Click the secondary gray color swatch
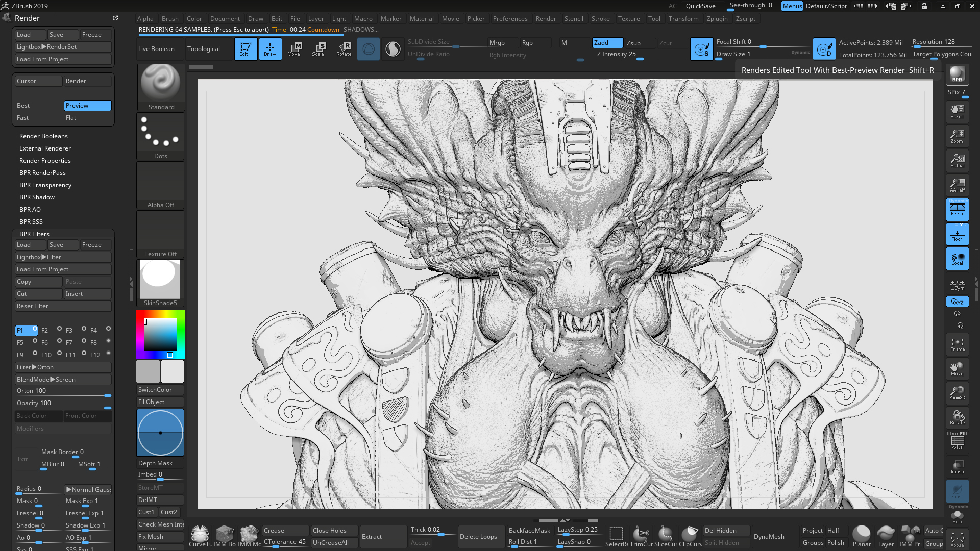 148,371
